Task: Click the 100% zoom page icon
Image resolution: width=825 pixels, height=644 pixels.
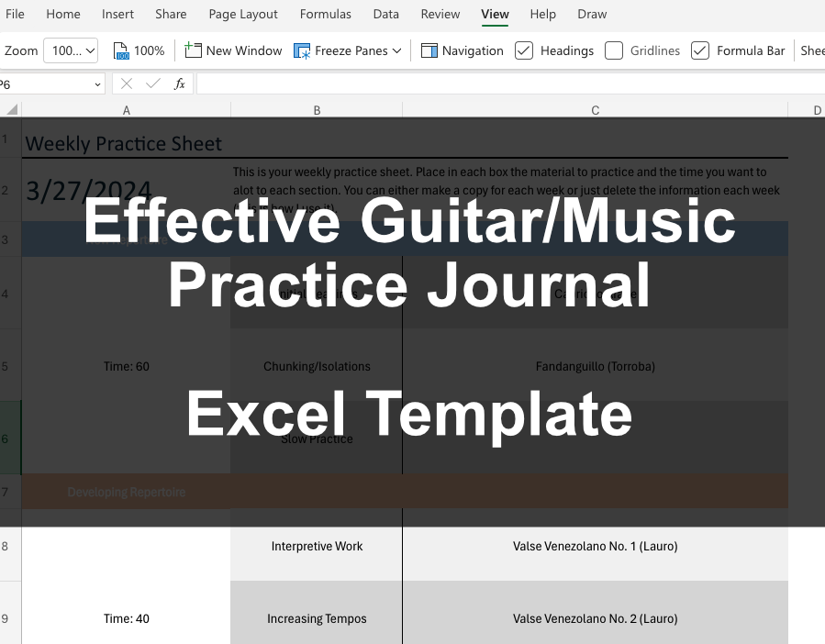Action: 121,51
